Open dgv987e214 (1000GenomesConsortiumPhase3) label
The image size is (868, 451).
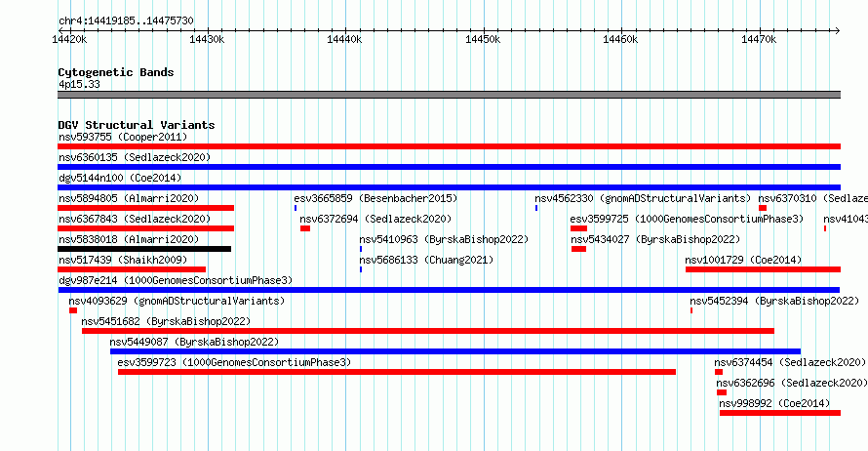click(x=176, y=280)
